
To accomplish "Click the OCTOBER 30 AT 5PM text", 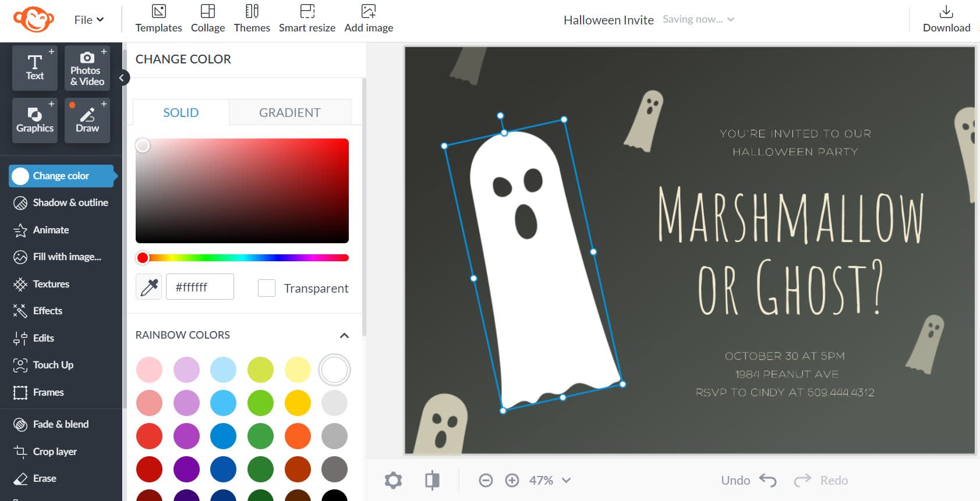I will click(x=784, y=356).
